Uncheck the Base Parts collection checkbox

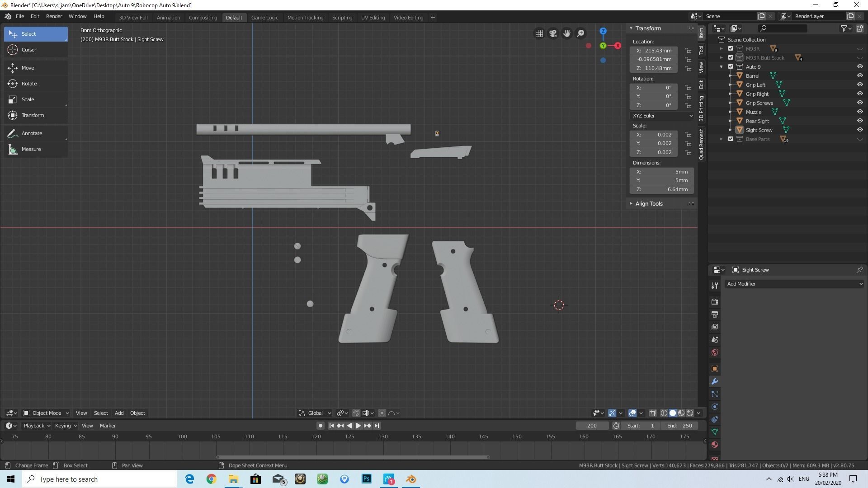(x=731, y=139)
